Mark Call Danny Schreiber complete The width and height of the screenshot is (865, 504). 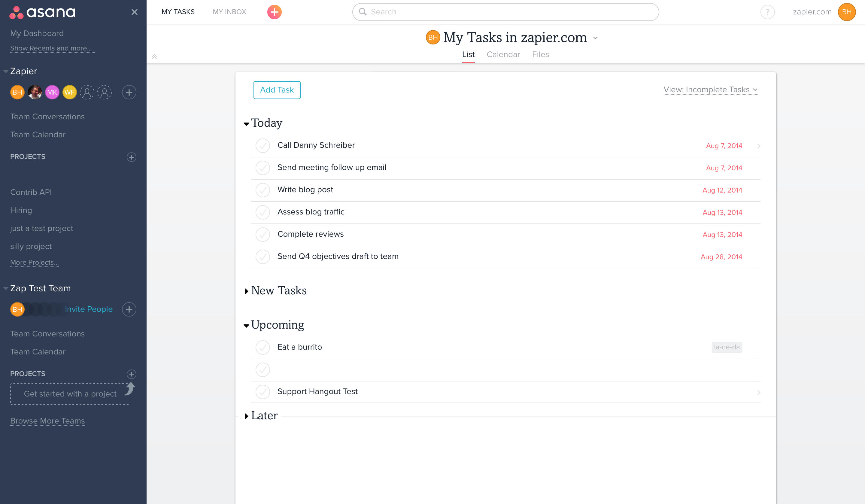pos(263,146)
